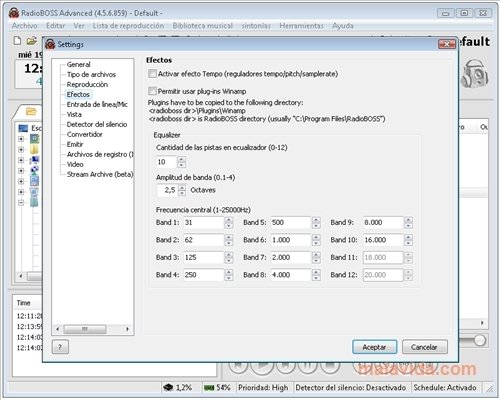Select Vista in settings tree
The width and height of the screenshot is (500, 400).
(74, 114)
